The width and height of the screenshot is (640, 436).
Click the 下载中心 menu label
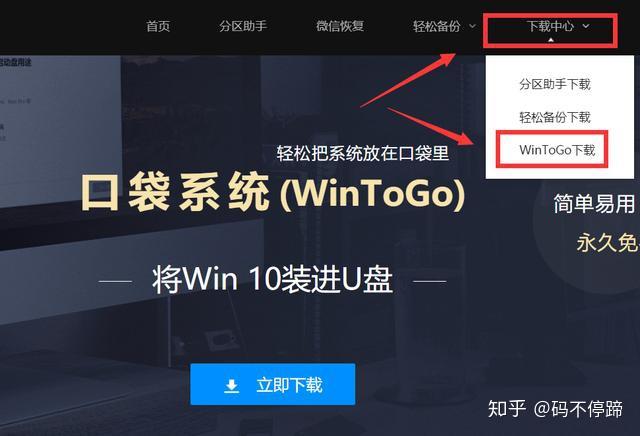click(x=550, y=26)
